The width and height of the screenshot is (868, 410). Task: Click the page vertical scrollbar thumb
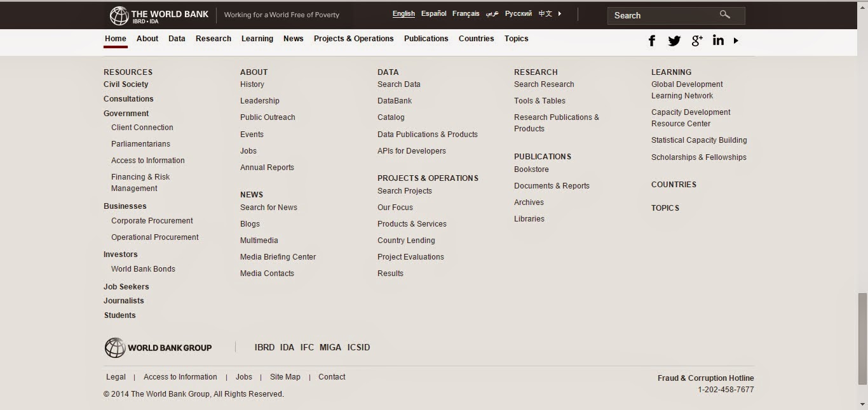pos(862,338)
